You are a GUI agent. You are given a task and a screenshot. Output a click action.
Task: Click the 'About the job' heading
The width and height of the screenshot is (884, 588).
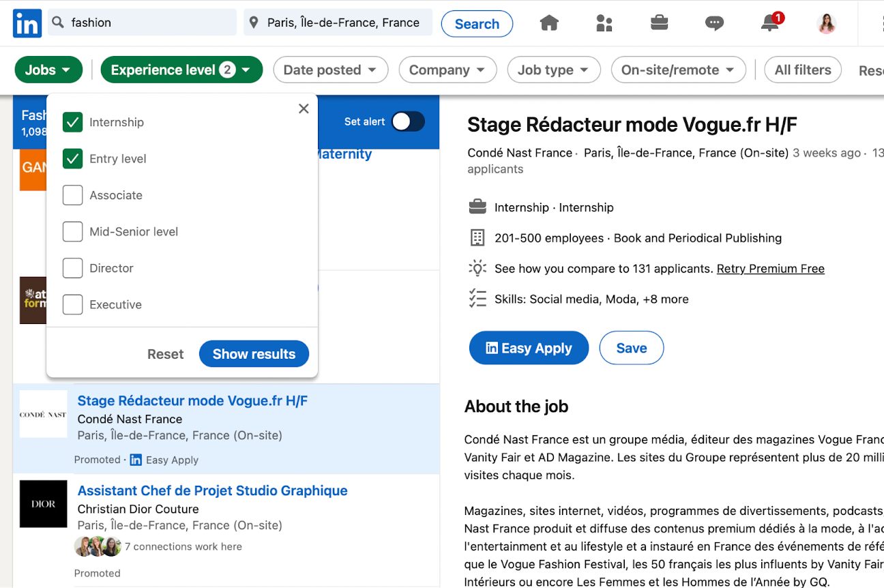tap(516, 407)
